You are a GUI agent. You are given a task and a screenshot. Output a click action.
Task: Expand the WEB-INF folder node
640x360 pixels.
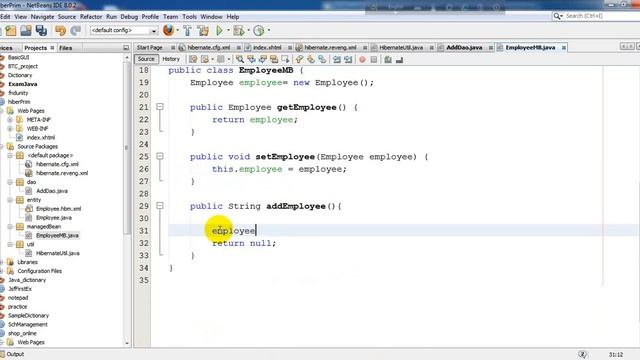pos(10,129)
